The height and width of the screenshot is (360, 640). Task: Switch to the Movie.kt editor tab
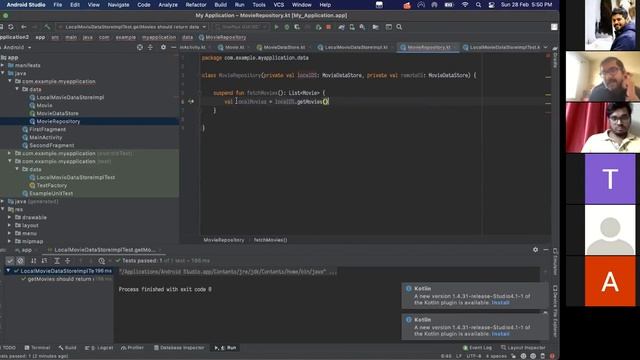[x=231, y=47]
